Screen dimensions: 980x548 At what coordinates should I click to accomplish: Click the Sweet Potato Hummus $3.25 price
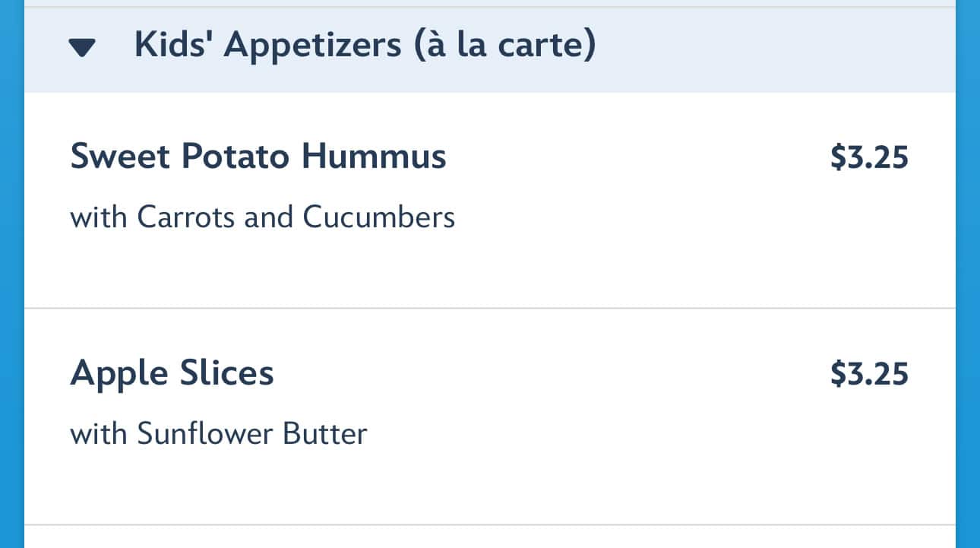click(x=869, y=157)
